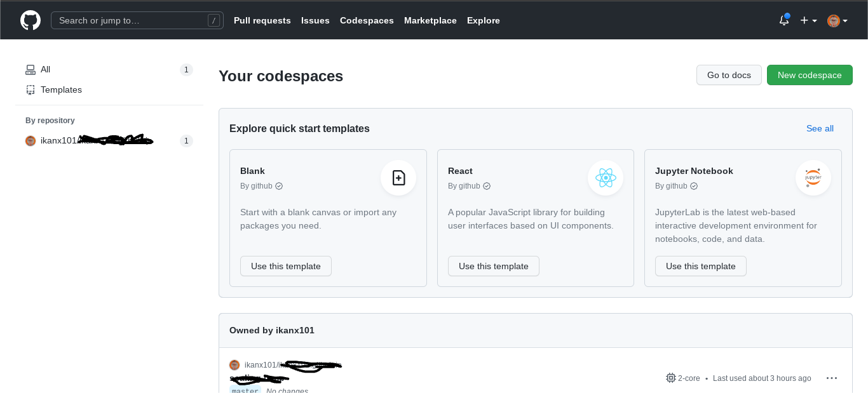Click verified badge next to React's By github
Screen dimensions: 868x393
click(x=487, y=186)
